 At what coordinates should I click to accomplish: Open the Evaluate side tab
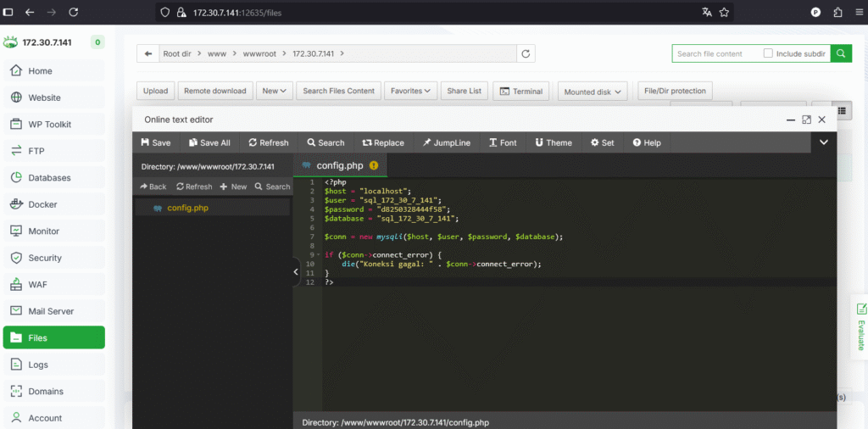click(x=861, y=326)
